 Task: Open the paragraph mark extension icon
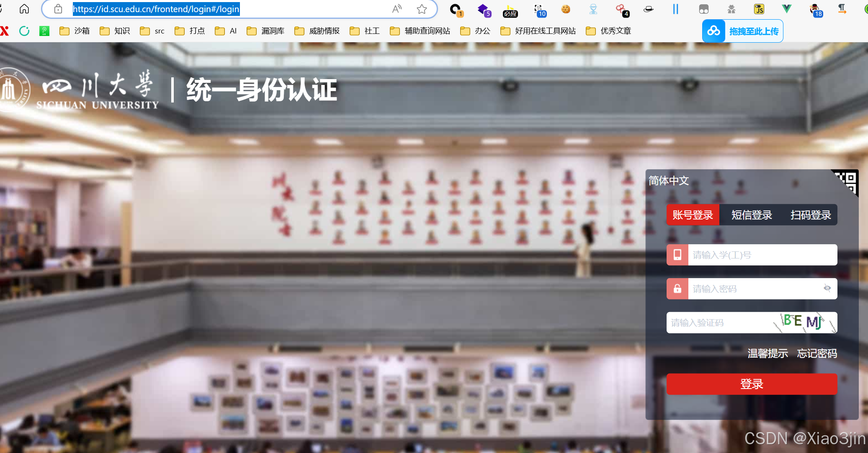tap(842, 9)
